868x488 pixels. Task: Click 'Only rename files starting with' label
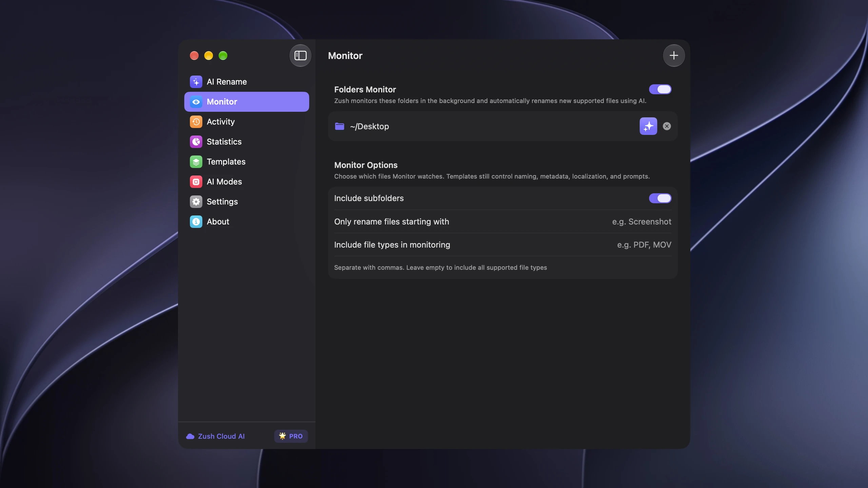[x=392, y=222]
